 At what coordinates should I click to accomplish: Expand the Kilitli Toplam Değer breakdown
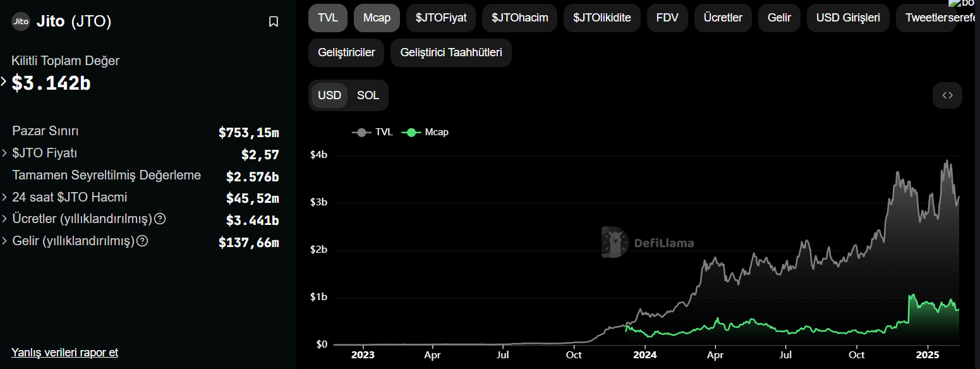click(4, 82)
